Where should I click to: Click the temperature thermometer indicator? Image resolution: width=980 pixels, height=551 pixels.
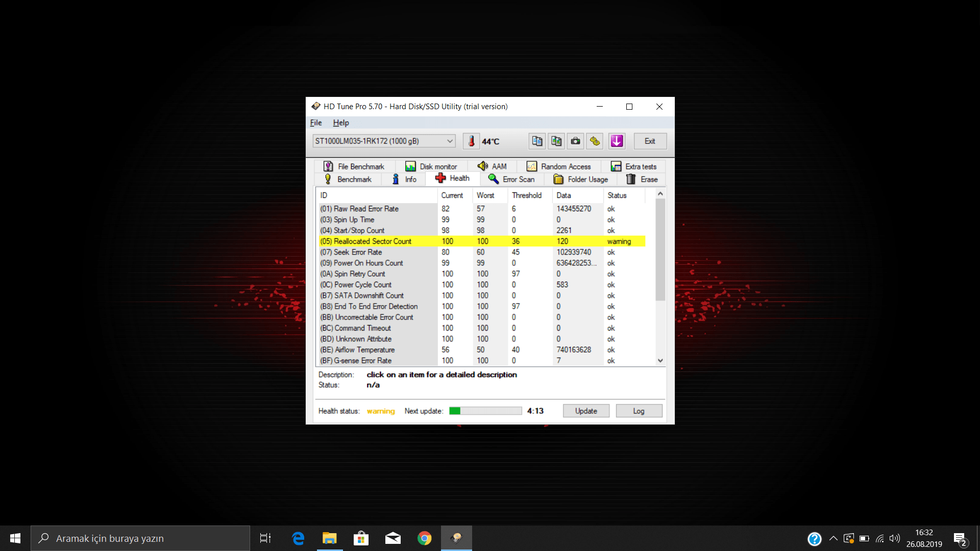(x=471, y=141)
